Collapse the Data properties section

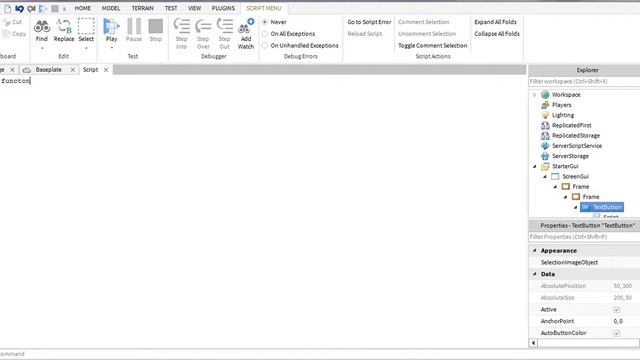(x=535, y=274)
